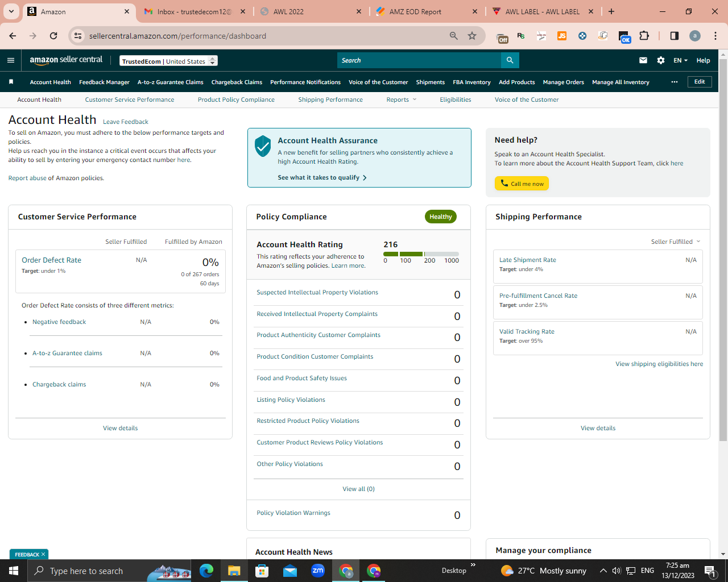Switch to the Inbox Gmail browser tab
Screen dimensions: 728x582
tap(195, 11)
